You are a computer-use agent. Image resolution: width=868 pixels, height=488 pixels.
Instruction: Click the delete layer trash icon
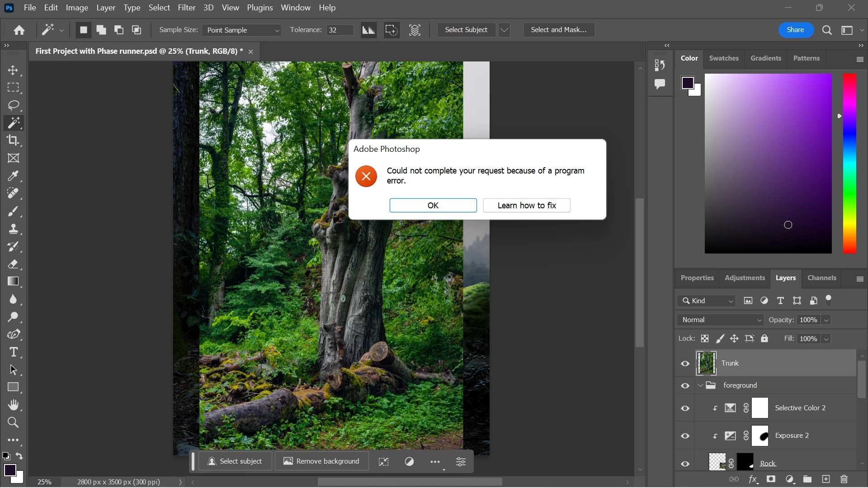click(844, 479)
